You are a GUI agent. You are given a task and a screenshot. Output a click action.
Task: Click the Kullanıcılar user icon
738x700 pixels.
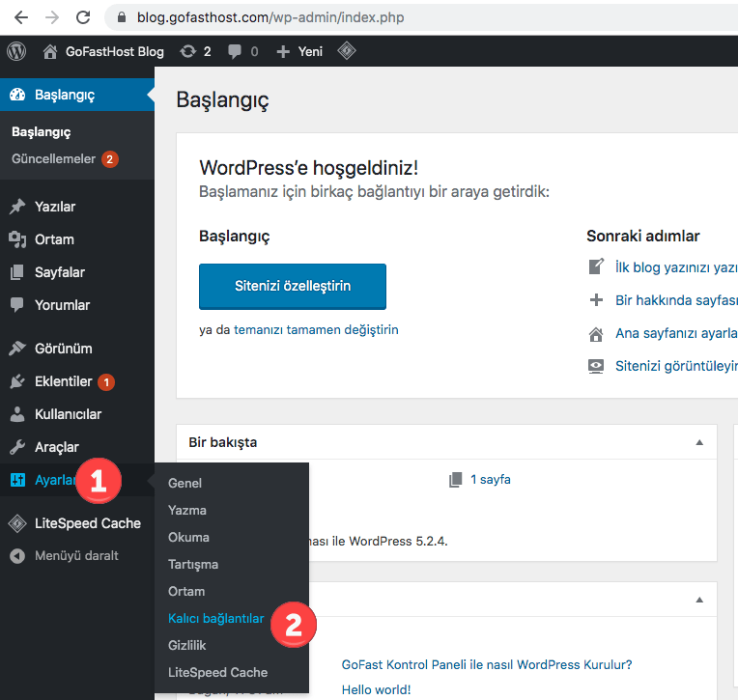pos(17,414)
